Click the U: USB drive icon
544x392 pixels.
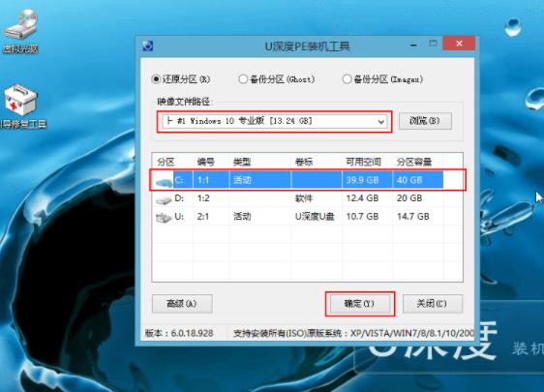[164, 218]
